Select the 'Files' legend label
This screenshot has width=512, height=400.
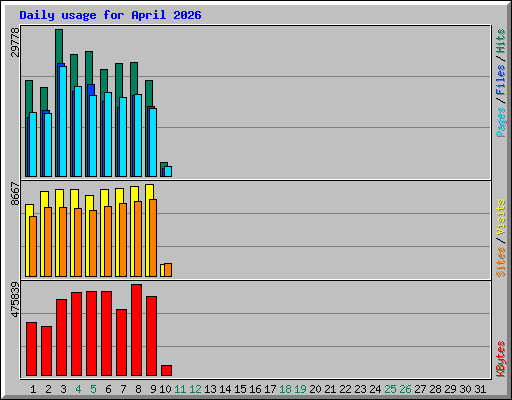pos(501,79)
